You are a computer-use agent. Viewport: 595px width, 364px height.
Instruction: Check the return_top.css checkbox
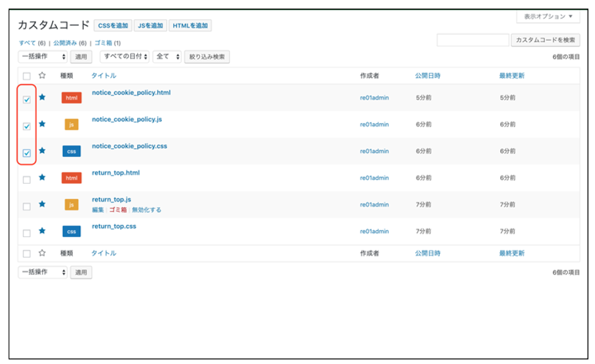(x=27, y=233)
